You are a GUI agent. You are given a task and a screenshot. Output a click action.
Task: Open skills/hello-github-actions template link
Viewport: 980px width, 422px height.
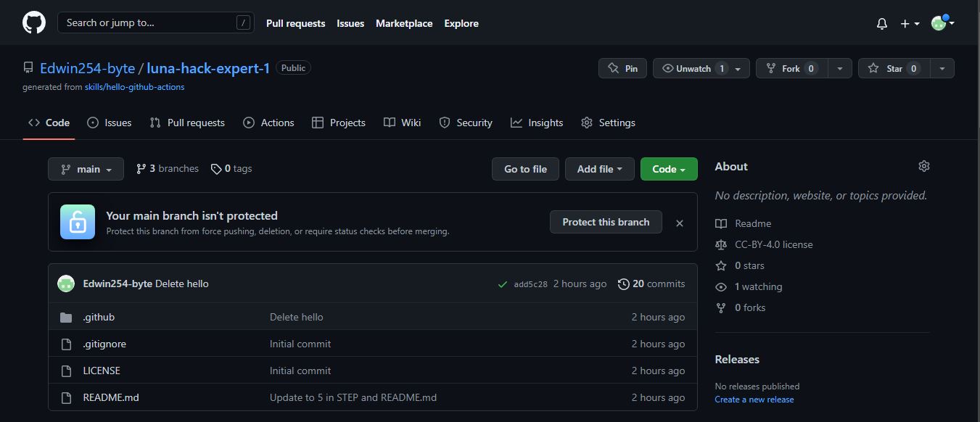tap(134, 87)
